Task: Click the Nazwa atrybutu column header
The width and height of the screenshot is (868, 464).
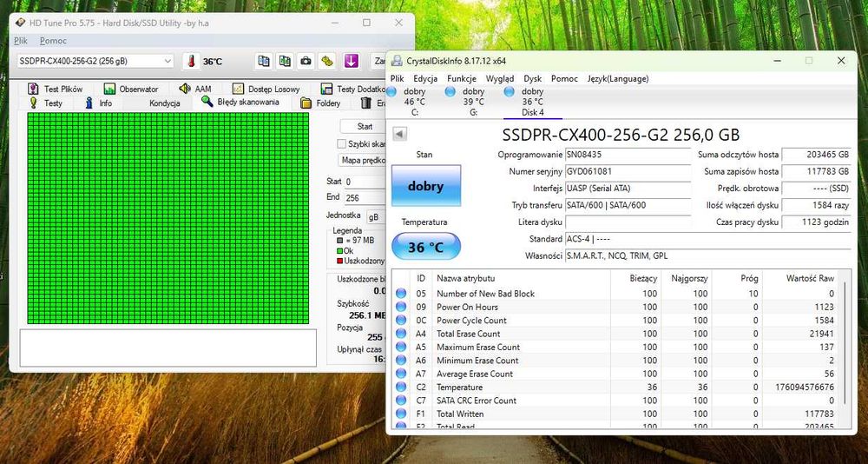Action: point(521,278)
